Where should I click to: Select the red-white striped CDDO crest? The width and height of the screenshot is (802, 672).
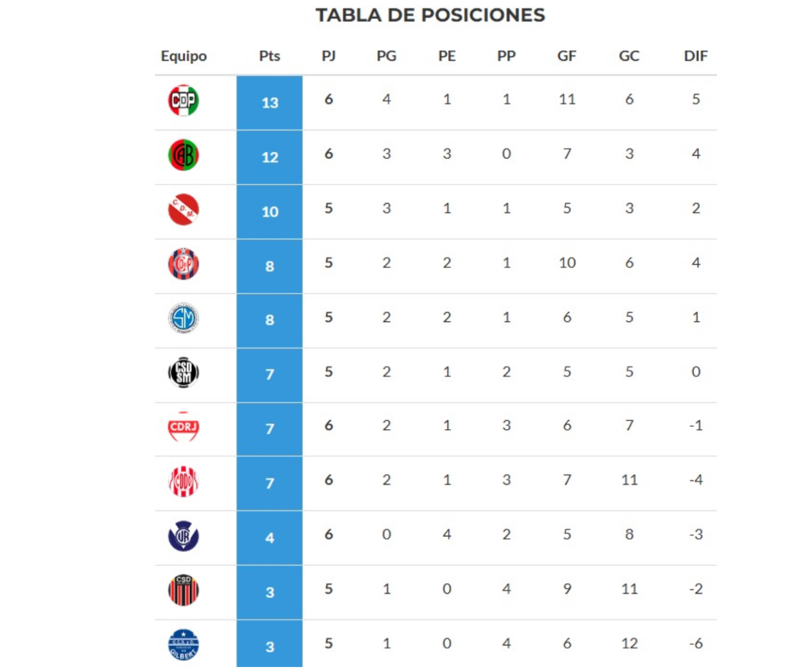183,481
